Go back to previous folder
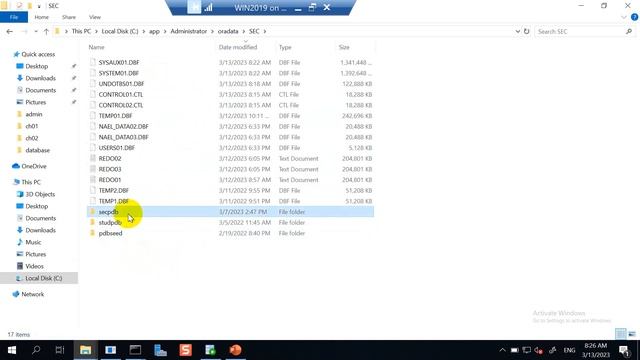Screen dimensions: 640x360 click(9, 31)
